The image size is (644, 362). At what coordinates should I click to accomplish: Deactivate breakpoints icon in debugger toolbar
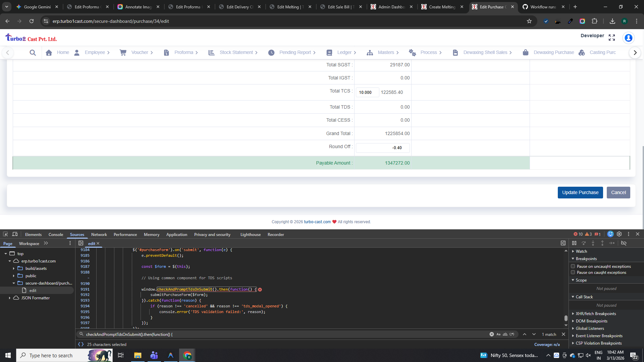pos(624,243)
